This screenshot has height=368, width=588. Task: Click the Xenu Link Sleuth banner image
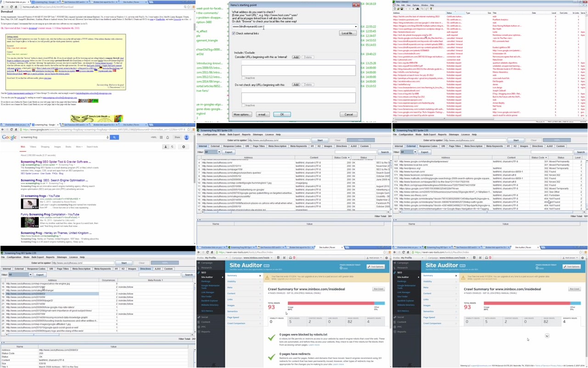[x=97, y=119]
